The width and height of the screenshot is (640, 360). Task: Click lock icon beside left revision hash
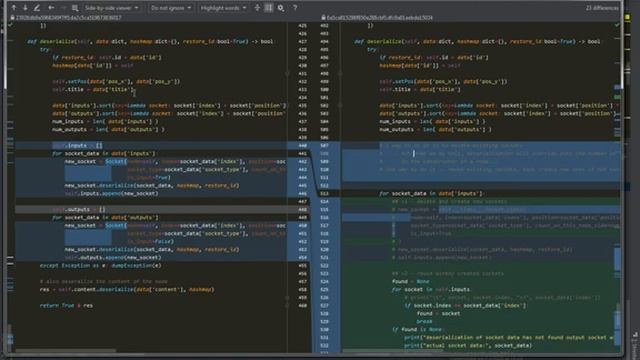pyautogui.click(x=12, y=18)
